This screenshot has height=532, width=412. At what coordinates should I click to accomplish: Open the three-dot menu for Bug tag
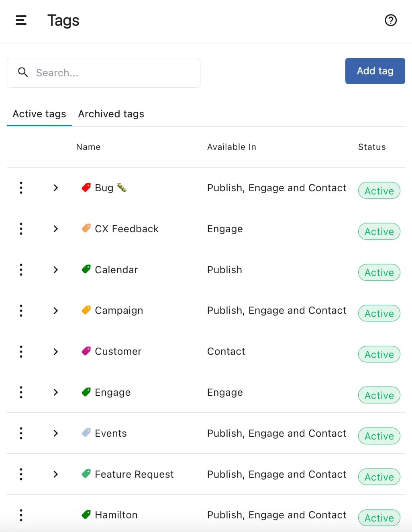pos(21,188)
